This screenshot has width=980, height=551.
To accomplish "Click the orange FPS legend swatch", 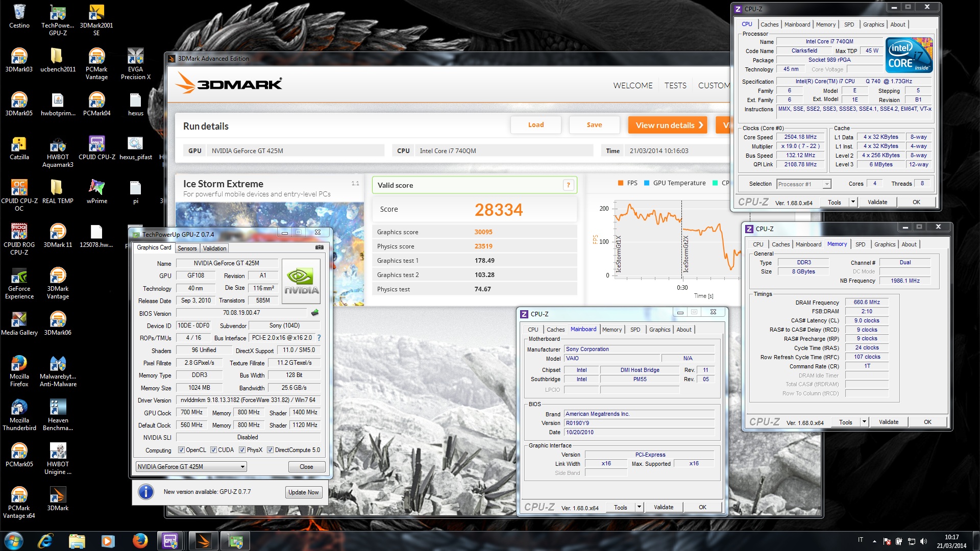I will (621, 183).
